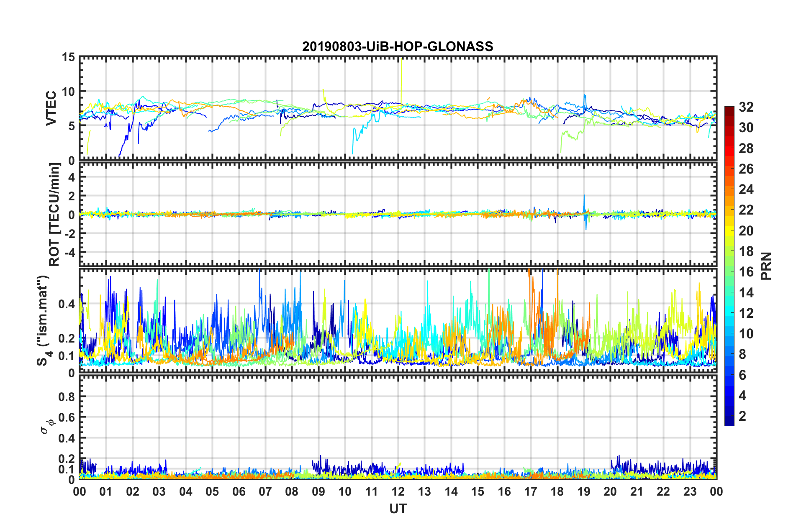Select sigma-phi axis tick label 0.6
This screenshot has height=532, width=796.
point(67,417)
